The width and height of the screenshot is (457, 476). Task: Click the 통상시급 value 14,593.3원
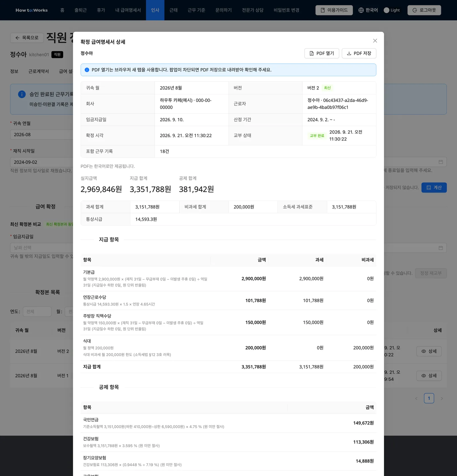146,219
